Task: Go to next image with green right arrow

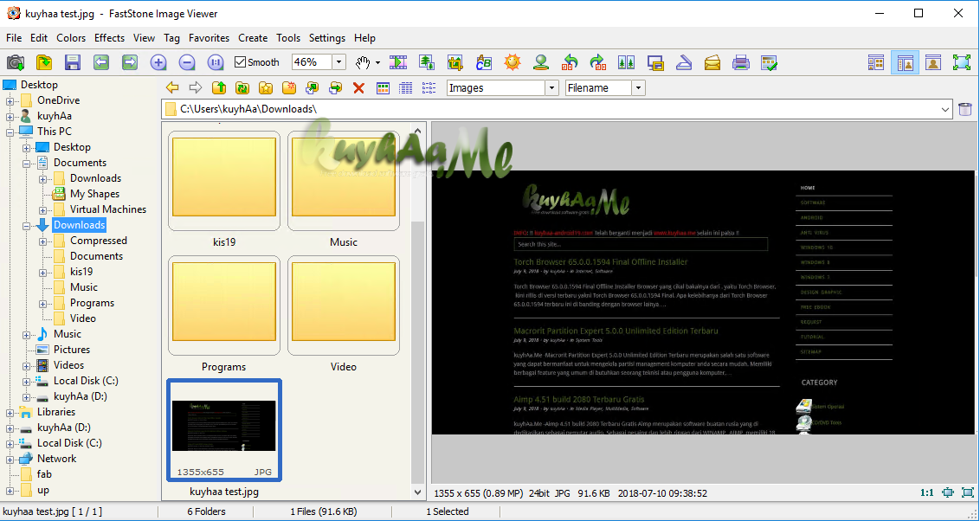Action: tap(129, 61)
